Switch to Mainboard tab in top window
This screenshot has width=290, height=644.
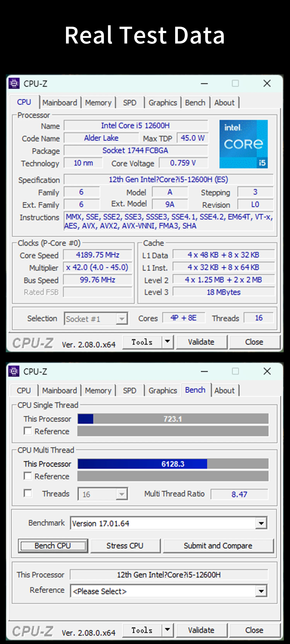[60, 103]
